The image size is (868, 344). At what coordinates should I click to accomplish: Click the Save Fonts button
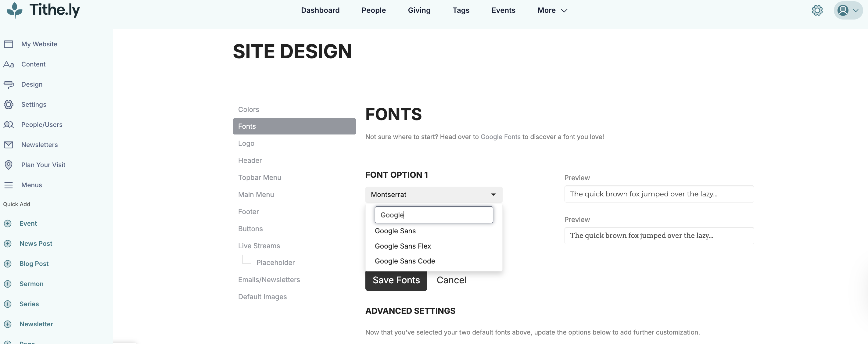click(396, 280)
